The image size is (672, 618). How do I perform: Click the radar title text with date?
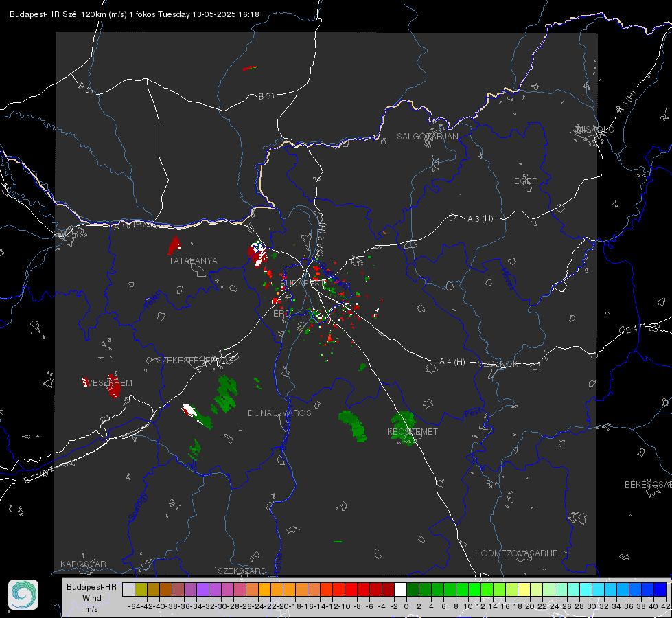tap(134, 14)
